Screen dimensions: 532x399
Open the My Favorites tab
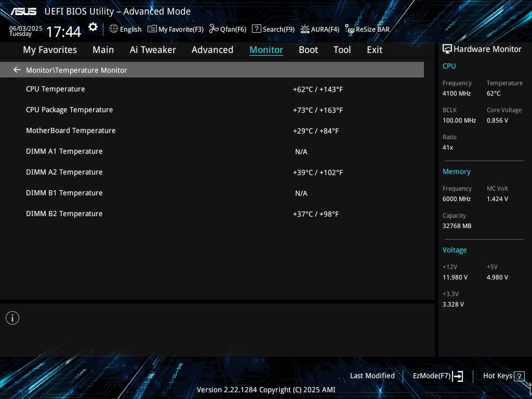point(50,50)
